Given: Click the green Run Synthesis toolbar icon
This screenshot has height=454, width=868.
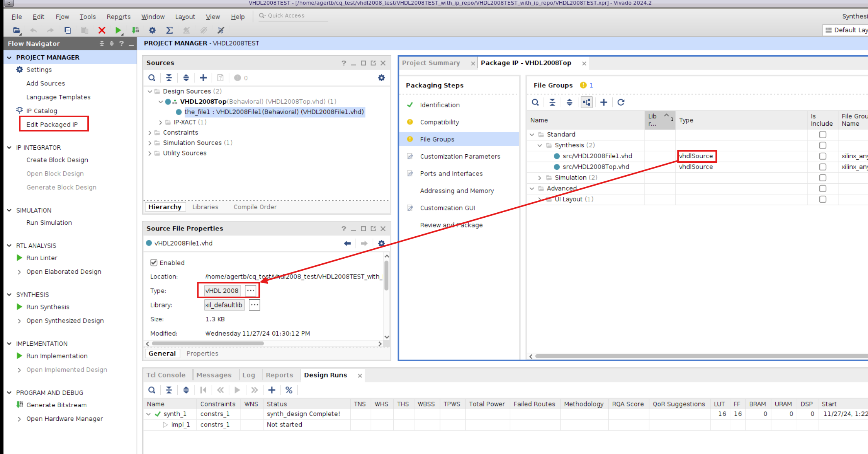Looking at the screenshot, I should [118, 30].
